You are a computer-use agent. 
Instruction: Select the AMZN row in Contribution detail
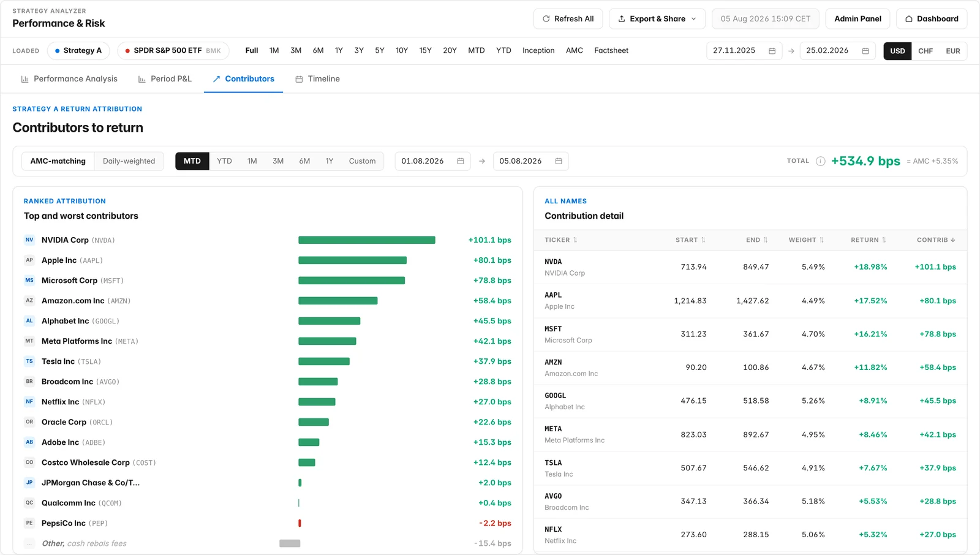click(750, 368)
